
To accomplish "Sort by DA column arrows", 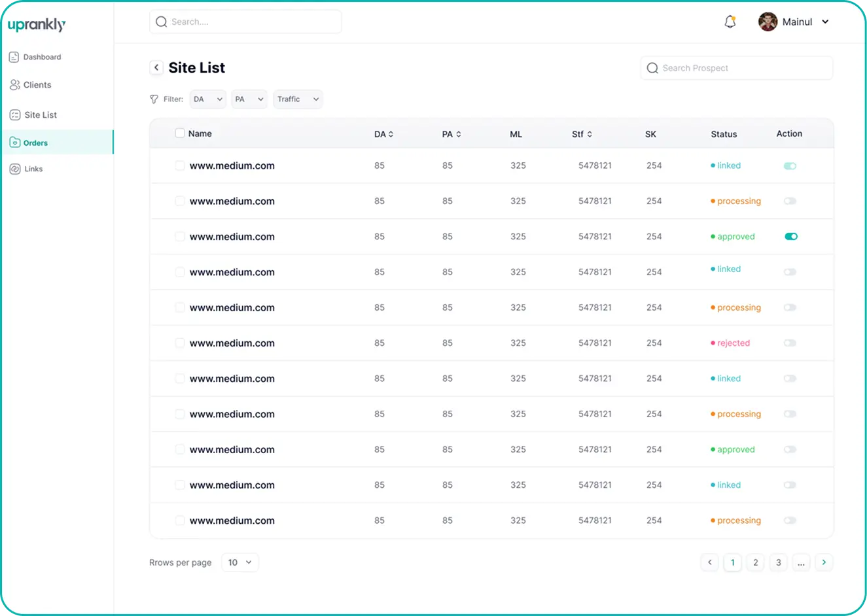I will coord(391,134).
